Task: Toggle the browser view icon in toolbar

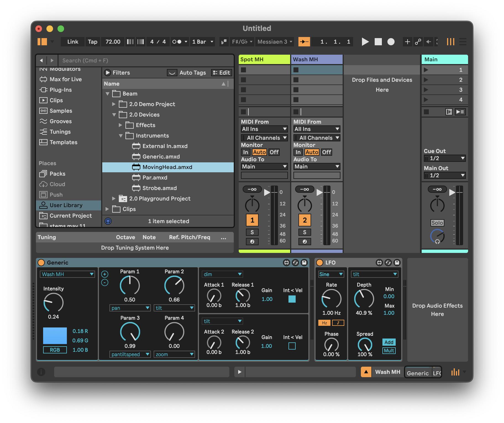Action: pos(42,42)
